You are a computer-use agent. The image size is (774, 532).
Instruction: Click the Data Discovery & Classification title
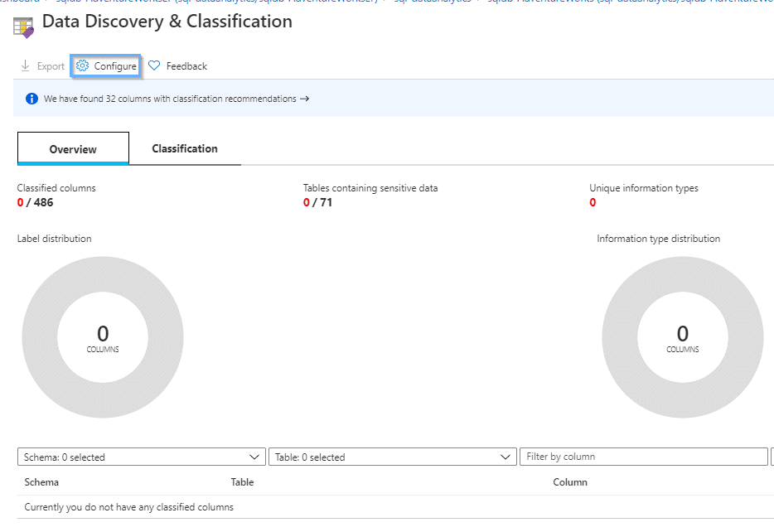pyautogui.click(x=167, y=22)
